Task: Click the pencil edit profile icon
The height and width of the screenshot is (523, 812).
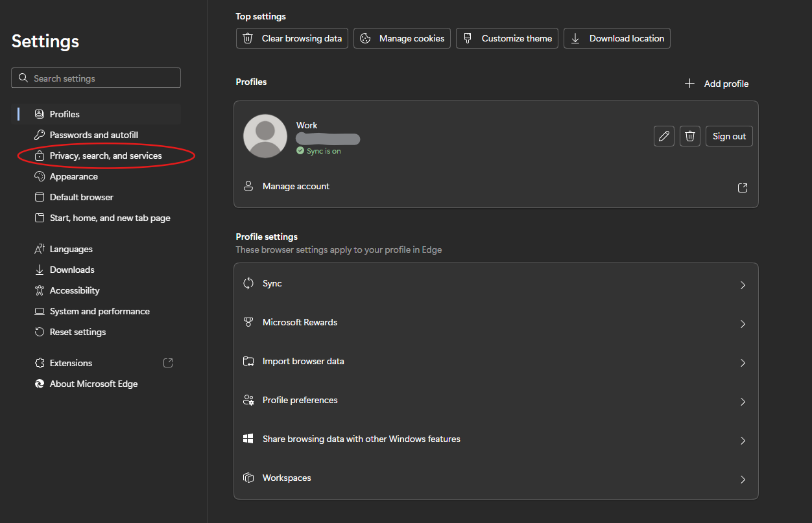Action: (x=663, y=136)
